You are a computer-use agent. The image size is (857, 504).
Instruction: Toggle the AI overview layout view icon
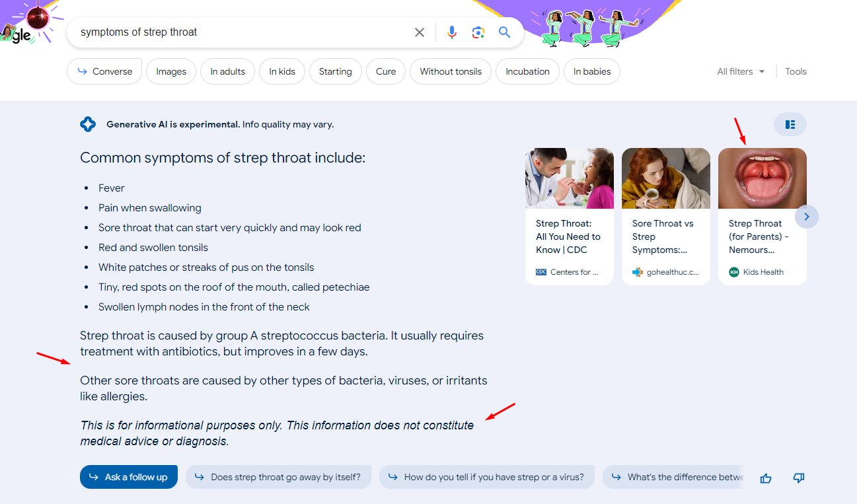790,124
